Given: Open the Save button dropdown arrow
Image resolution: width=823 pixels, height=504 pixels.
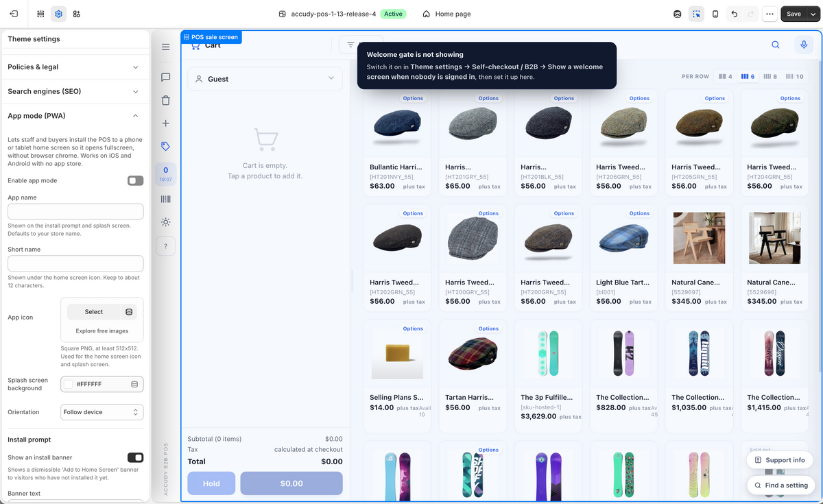Looking at the screenshot, I should (813, 14).
